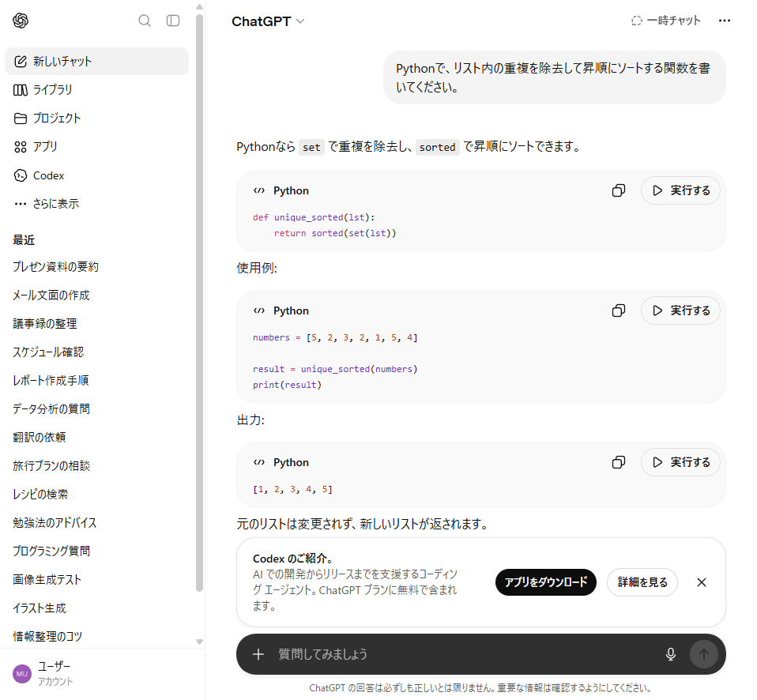Viewport: 757px width, 700px height.
Task: Click the 最近 section heading
Action: click(24, 240)
